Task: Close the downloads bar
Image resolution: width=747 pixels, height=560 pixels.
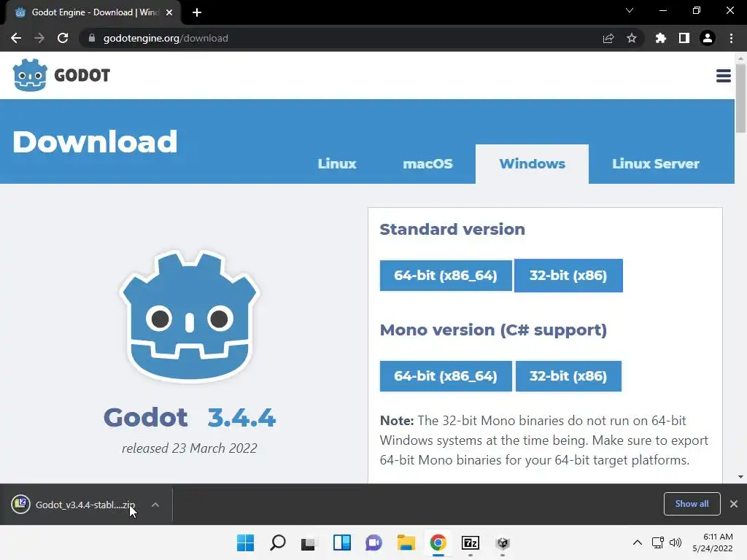Action: (x=734, y=504)
